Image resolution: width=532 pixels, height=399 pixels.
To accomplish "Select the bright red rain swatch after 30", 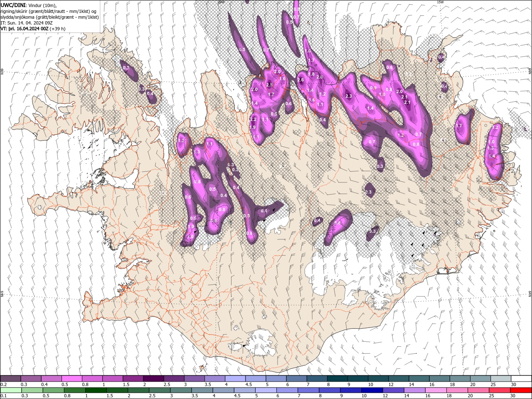I will [x=521, y=390].
